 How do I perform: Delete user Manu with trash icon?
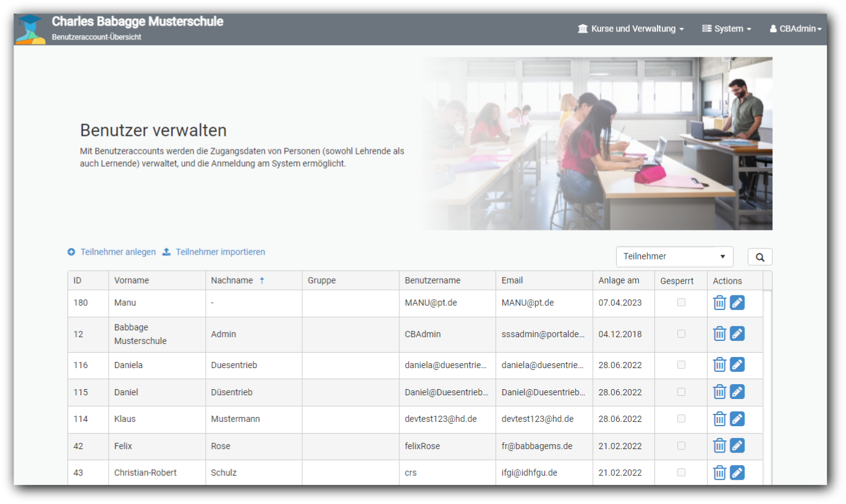(719, 303)
